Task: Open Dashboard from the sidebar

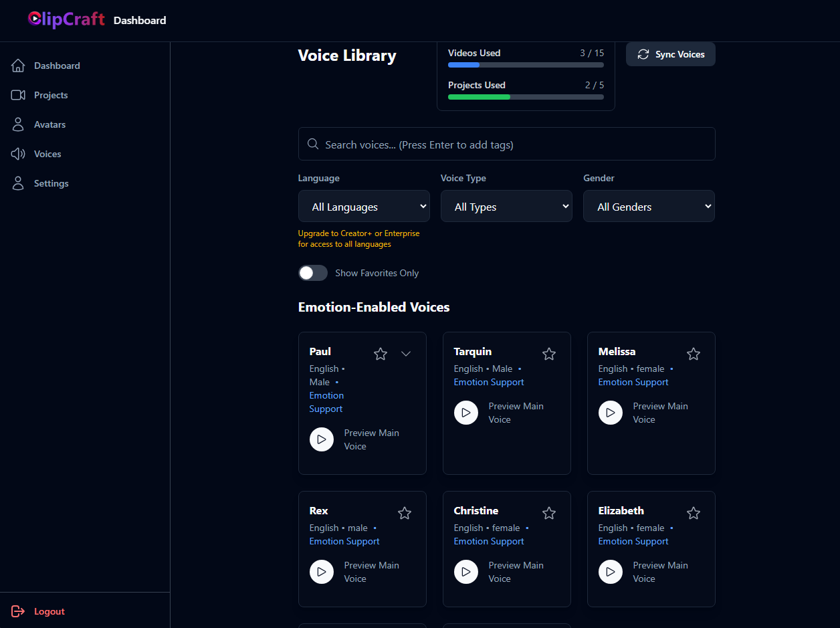Action: click(85, 66)
